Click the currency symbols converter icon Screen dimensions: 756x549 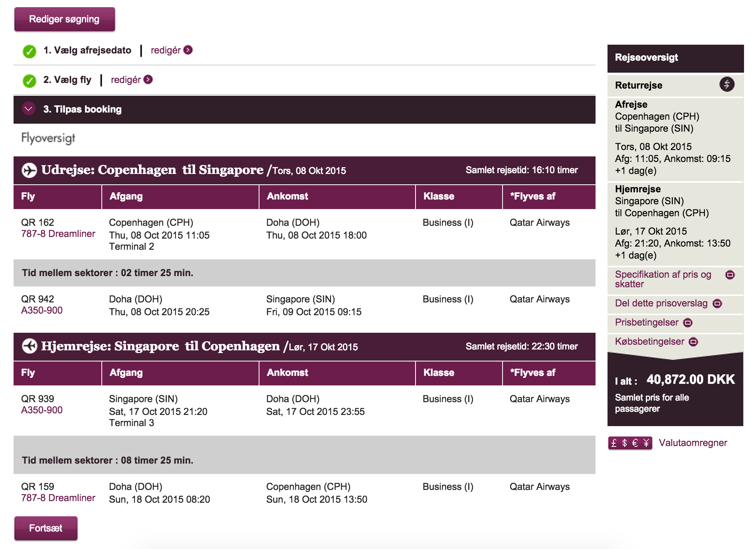click(x=629, y=443)
